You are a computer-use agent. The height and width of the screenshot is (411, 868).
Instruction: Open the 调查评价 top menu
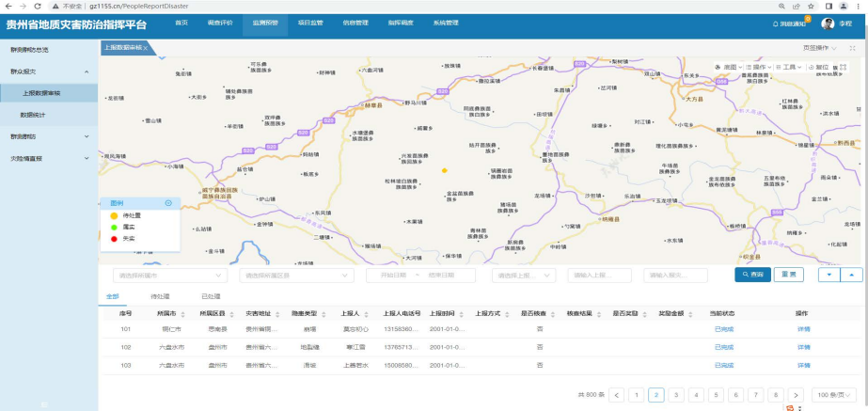(x=220, y=24)
